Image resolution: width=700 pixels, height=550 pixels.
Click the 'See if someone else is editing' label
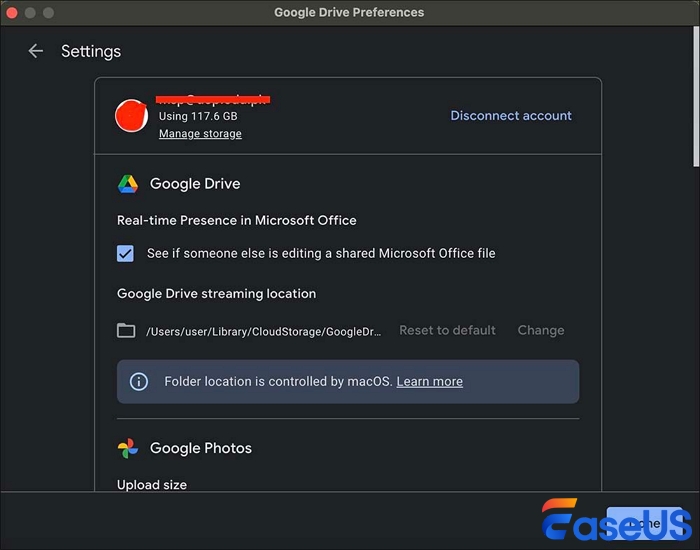[320, 254]
